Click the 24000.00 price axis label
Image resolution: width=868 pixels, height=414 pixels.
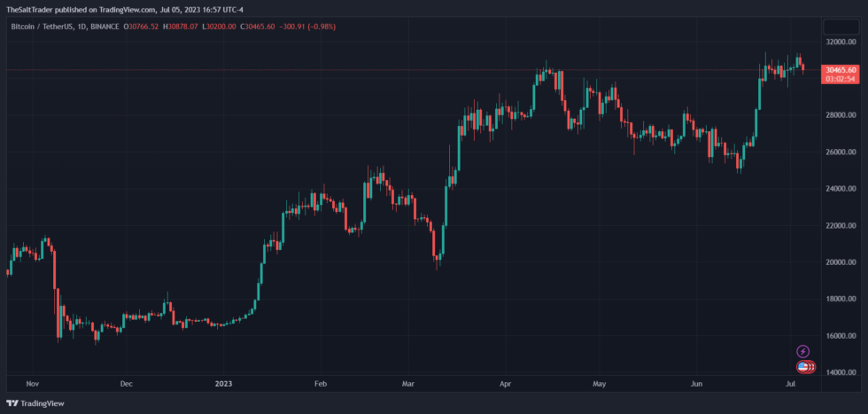pos(840,189)
